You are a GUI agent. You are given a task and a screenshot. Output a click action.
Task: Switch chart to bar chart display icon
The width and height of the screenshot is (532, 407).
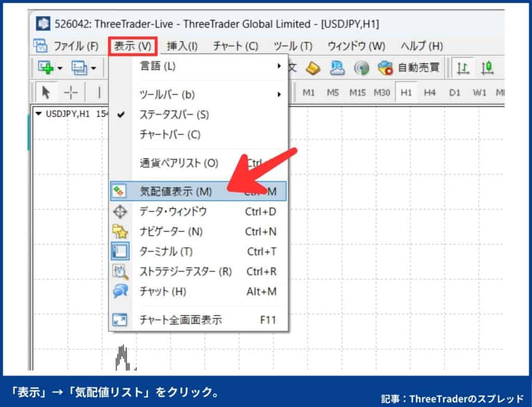pos(464,67)
